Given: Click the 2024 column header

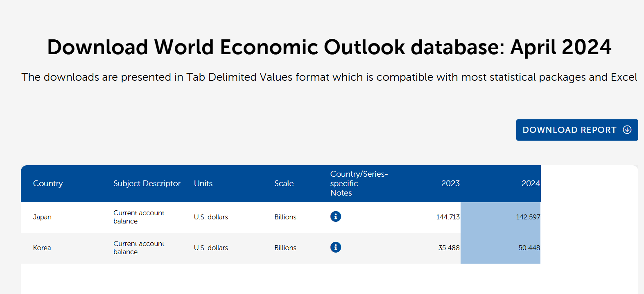Looking at the screenshot, I should click(530, 184).
